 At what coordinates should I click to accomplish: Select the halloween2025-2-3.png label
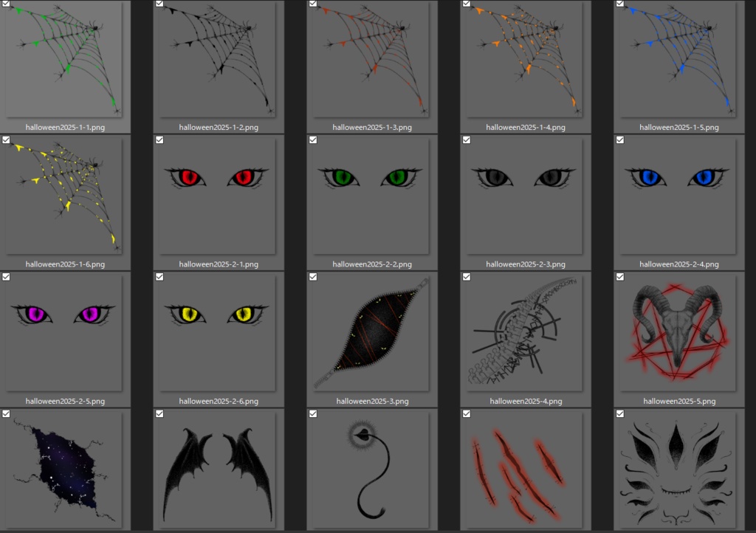pos(526,264)
